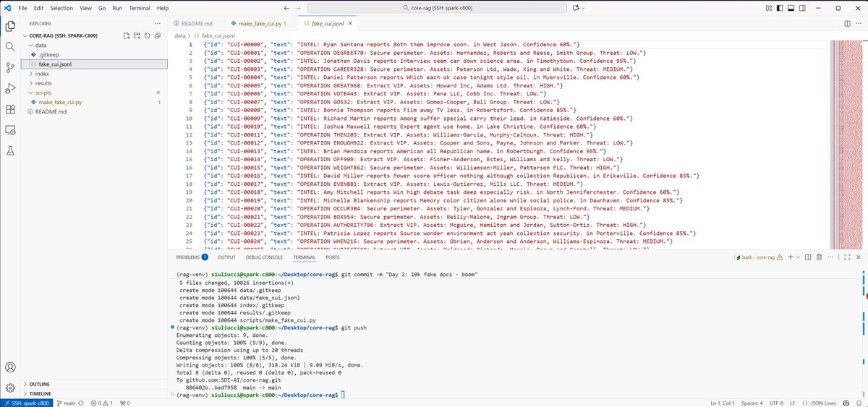Open the Search view in activity bar
Screen dimensions: 868x407
tap(10, 46)
